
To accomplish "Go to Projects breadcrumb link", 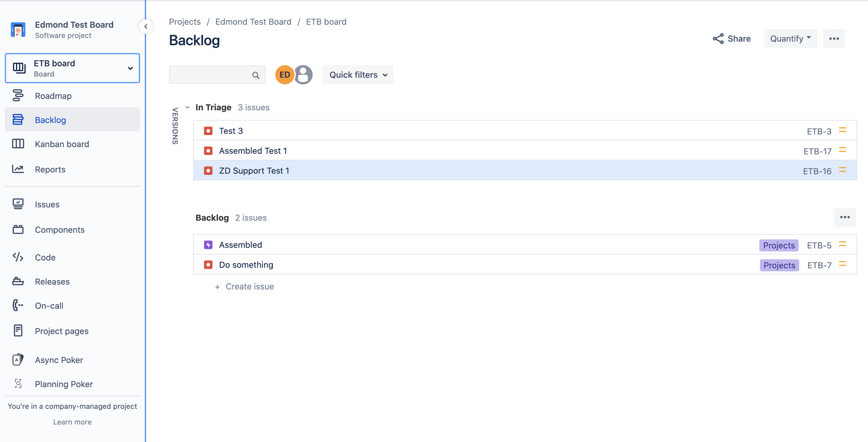I will (185, 22).
